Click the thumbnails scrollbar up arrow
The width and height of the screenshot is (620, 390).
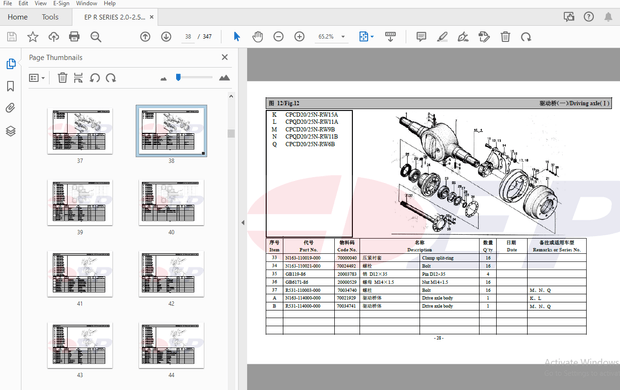231,96
